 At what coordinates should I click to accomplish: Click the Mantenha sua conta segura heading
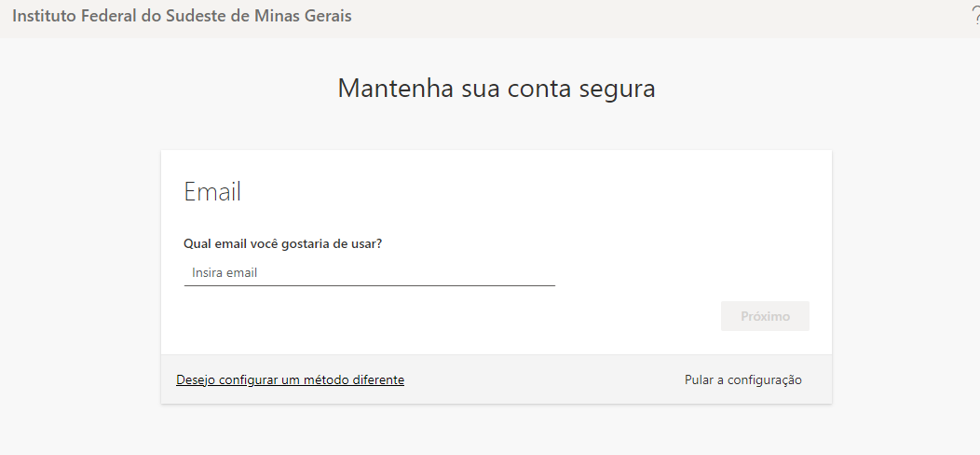click(x=496, y=89)
